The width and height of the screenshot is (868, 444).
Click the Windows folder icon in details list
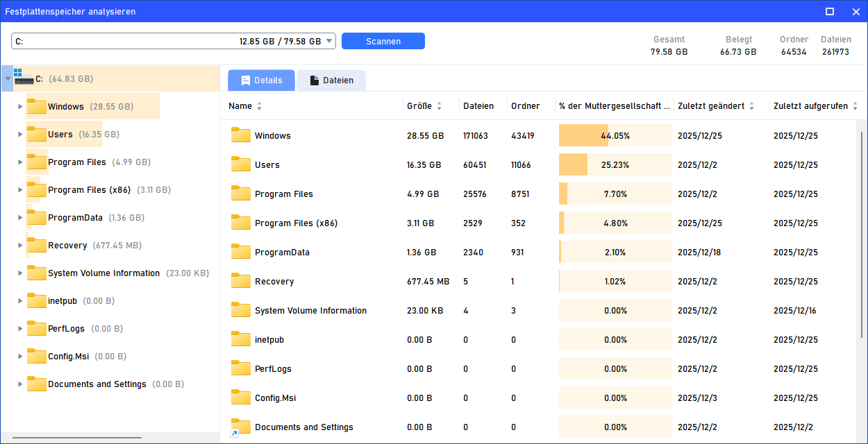coord(240,135)
